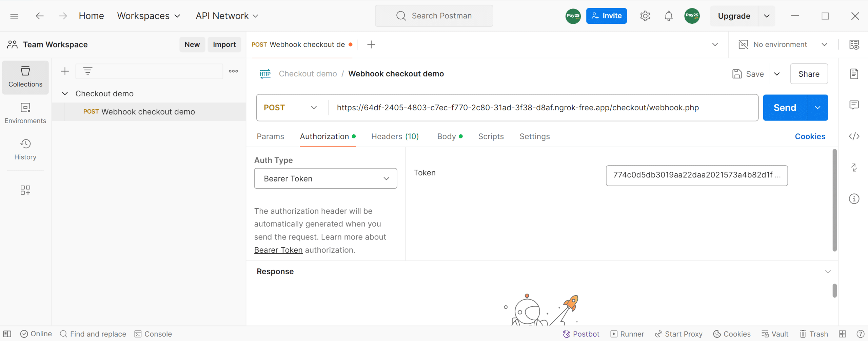This screenshot has height=341, width=868.
Task: Click the Upgrade button
Action: click(734, 16)
